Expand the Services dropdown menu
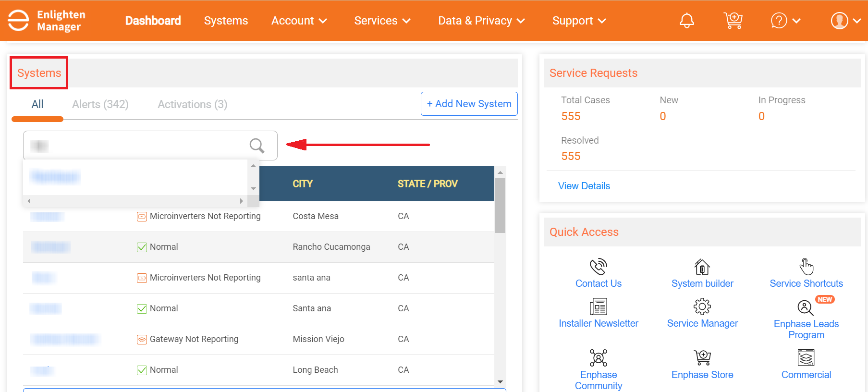 382,21
